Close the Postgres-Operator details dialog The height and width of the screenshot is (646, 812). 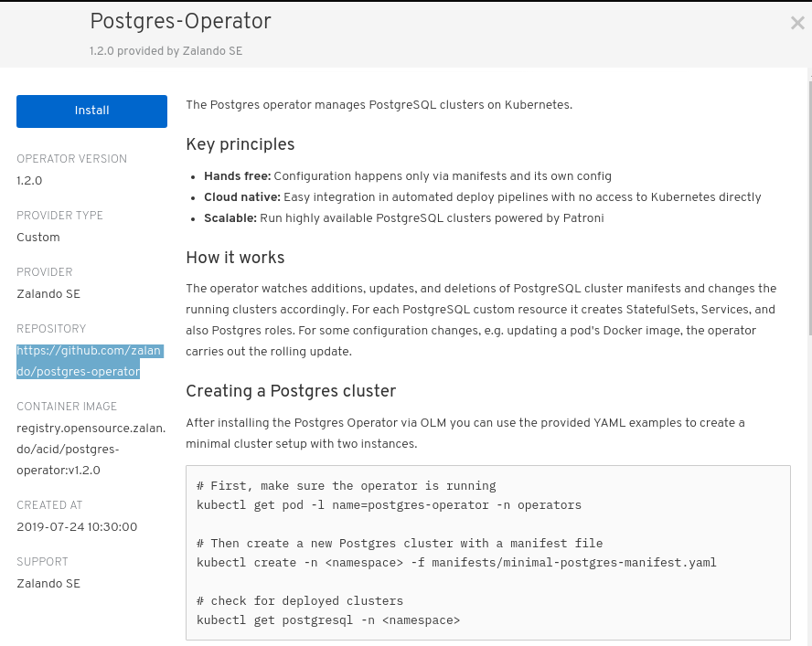[797, 23]
